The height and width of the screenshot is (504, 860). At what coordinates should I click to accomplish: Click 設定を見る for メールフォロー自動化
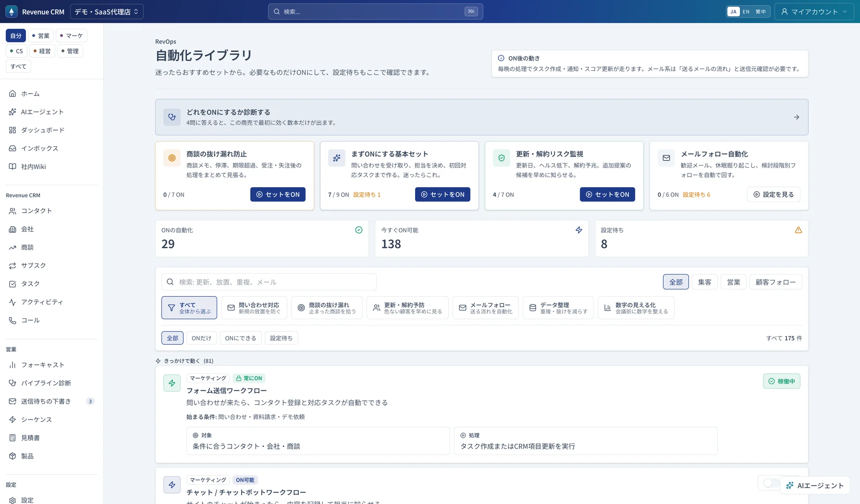click(x=774, y=194)
